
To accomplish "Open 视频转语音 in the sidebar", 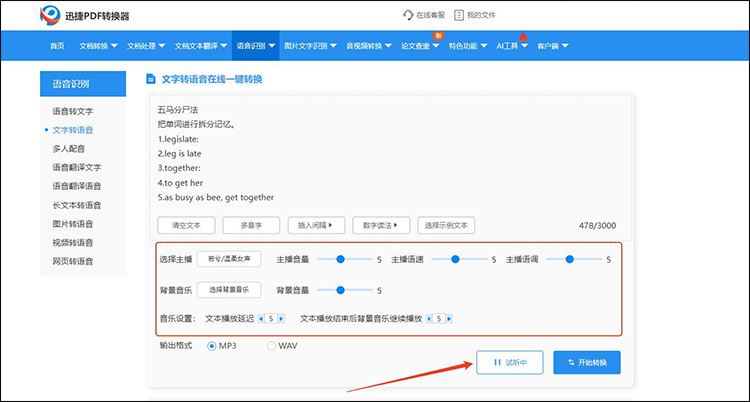I will 73,243.
